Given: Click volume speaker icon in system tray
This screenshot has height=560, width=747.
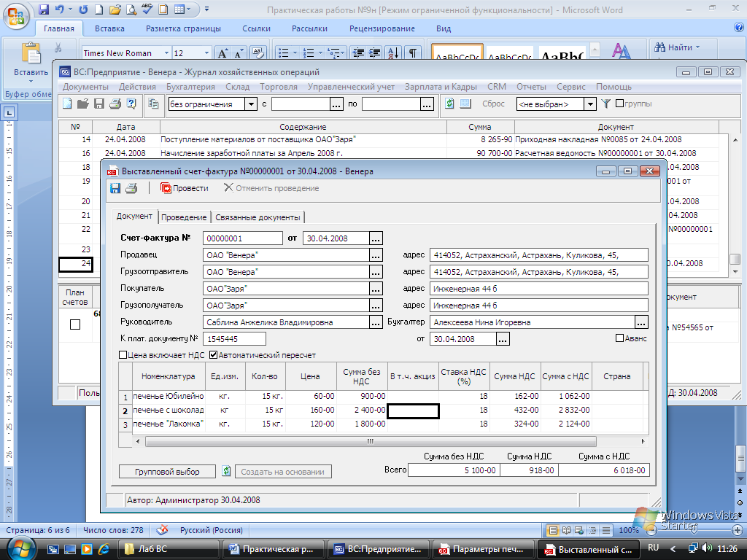Looking at the screenshot, I should [x=707, y=548].
